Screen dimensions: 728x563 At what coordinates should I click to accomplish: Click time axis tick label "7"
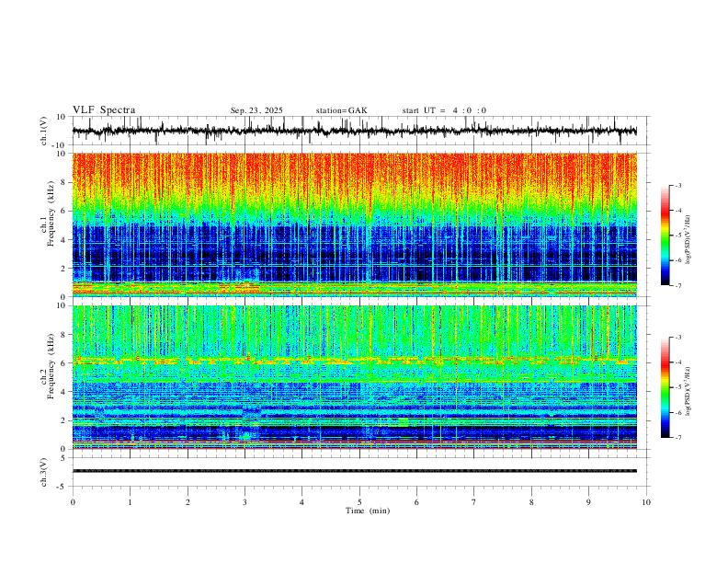coord(474,502)
